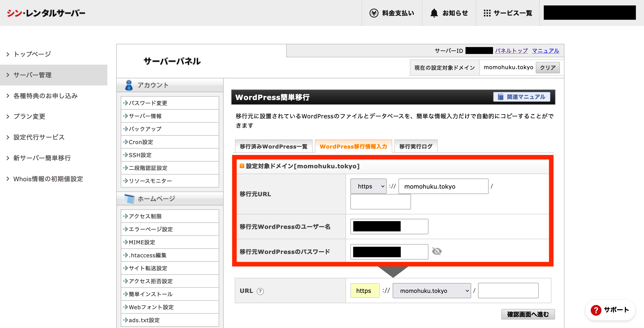Open the お知らせ bell notifications icon
This screenshot has height=328, width=644.
(434, 13)
